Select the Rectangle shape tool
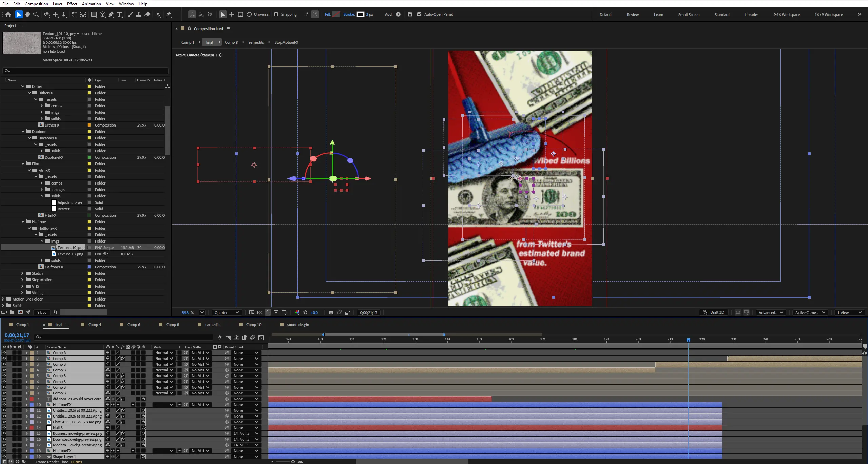The image size is (868, 464). pos(94,14)
